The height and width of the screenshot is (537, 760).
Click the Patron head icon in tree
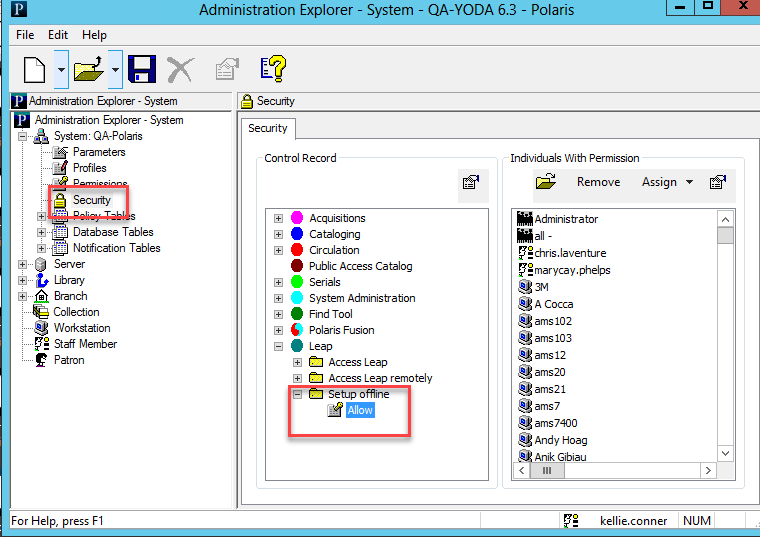click(41, 360)
